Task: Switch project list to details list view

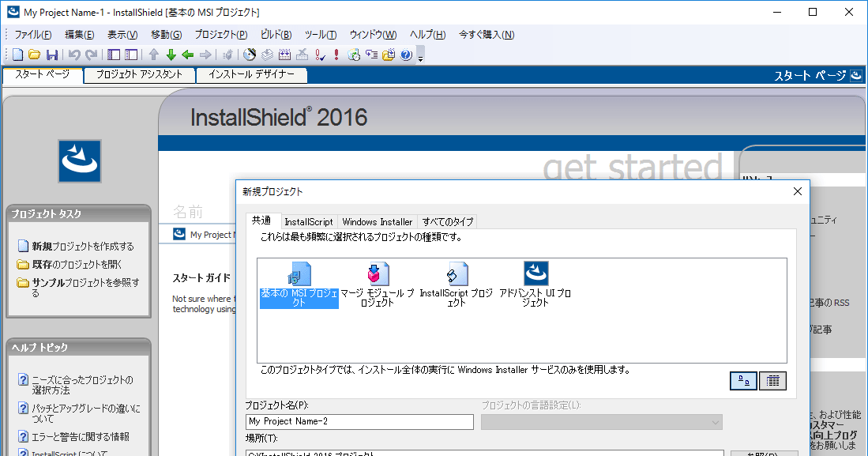Action: click(x=772, y=381)
